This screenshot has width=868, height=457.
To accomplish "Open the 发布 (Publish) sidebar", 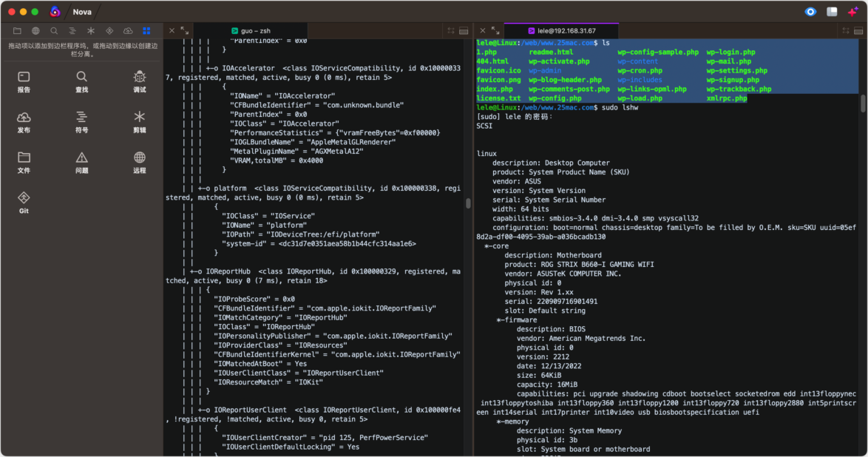I will pos(24,122).
